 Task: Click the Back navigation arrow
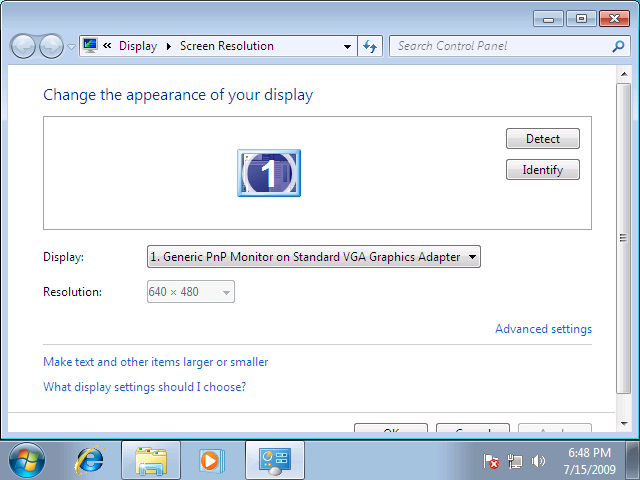click(23, 46)
